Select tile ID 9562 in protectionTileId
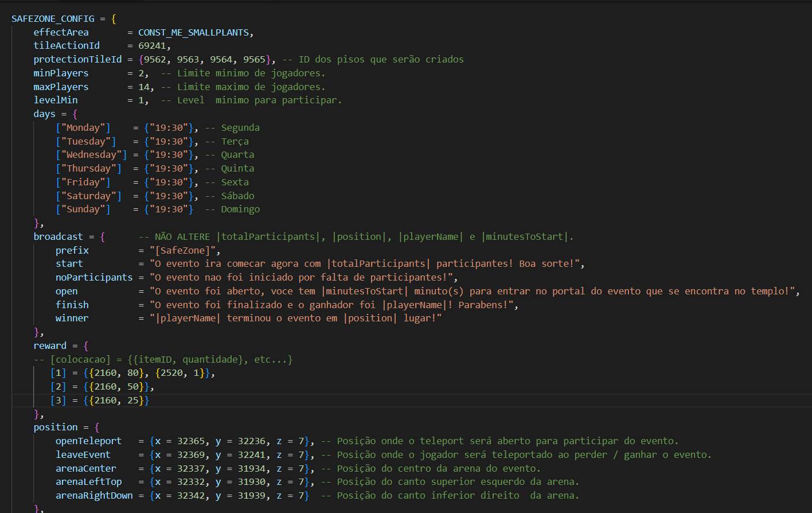The height and width of the screenshot is (513, 812). [155, 60]
